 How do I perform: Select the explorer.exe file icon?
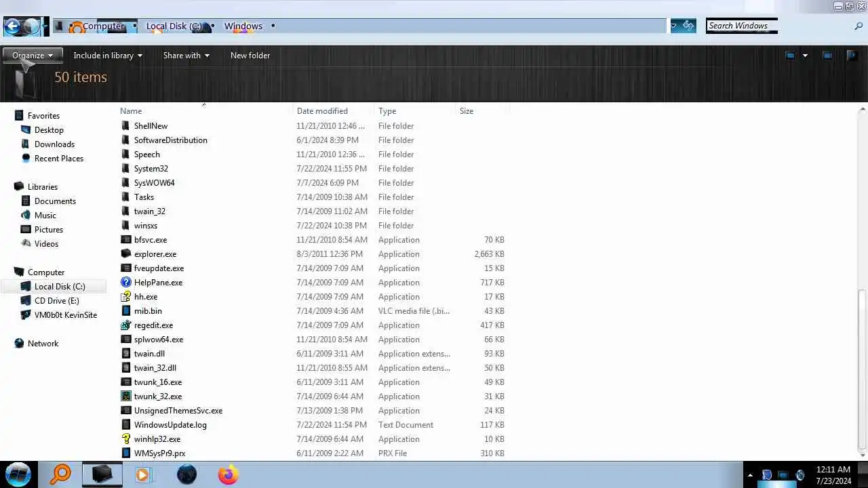(x=125, y=254)
